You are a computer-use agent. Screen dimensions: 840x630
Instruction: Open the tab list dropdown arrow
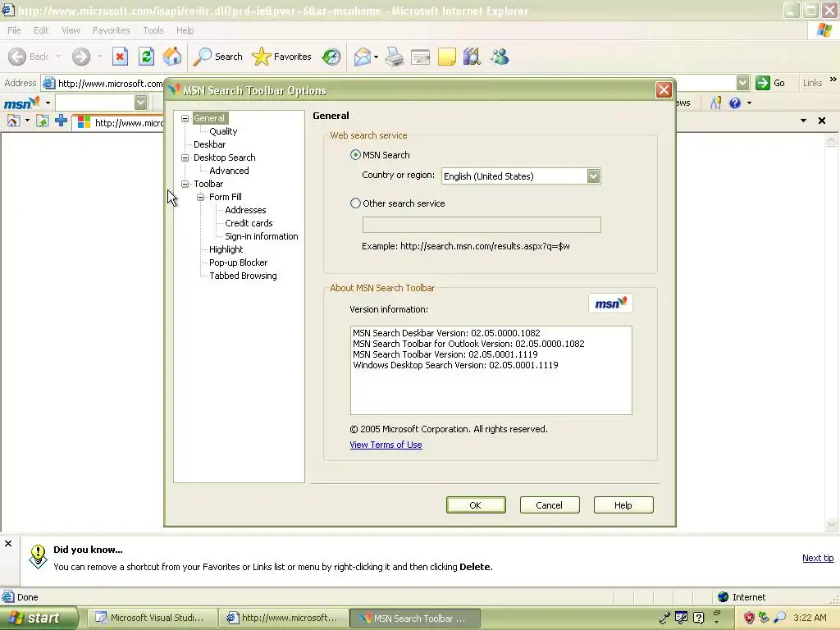tap(803, 121)
